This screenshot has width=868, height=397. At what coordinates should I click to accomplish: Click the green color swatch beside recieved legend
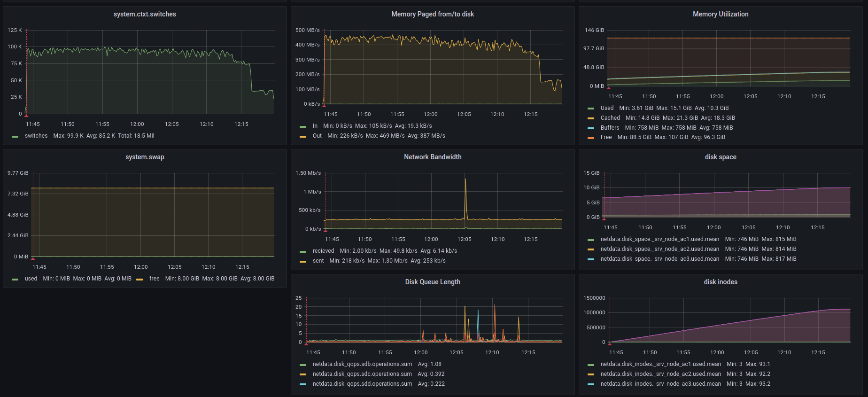303,251
